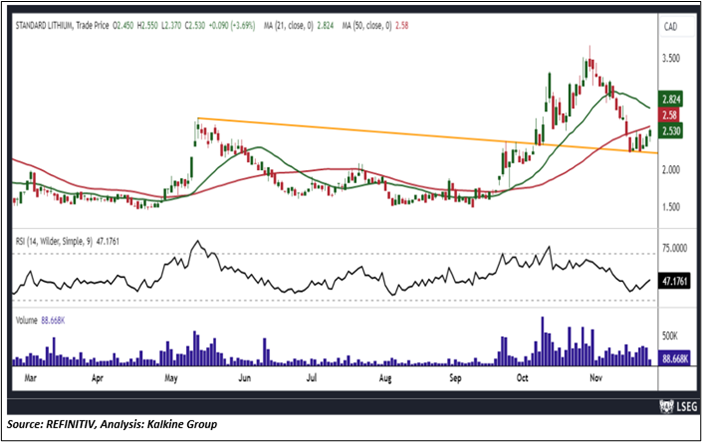702x442 pixels.
Task: Click the Sep date axis label
Action: click(455, 378)
